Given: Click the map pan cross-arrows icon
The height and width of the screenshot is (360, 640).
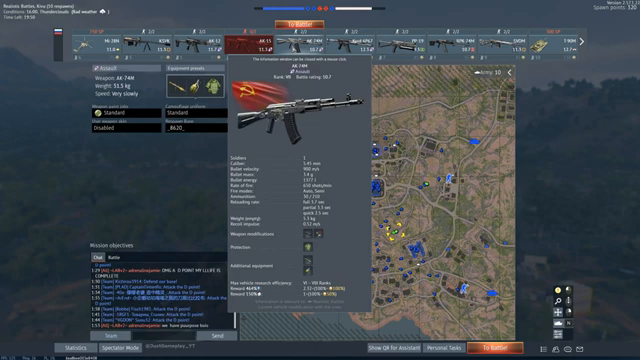Looking at the screenshot, I should click(558, 312).
